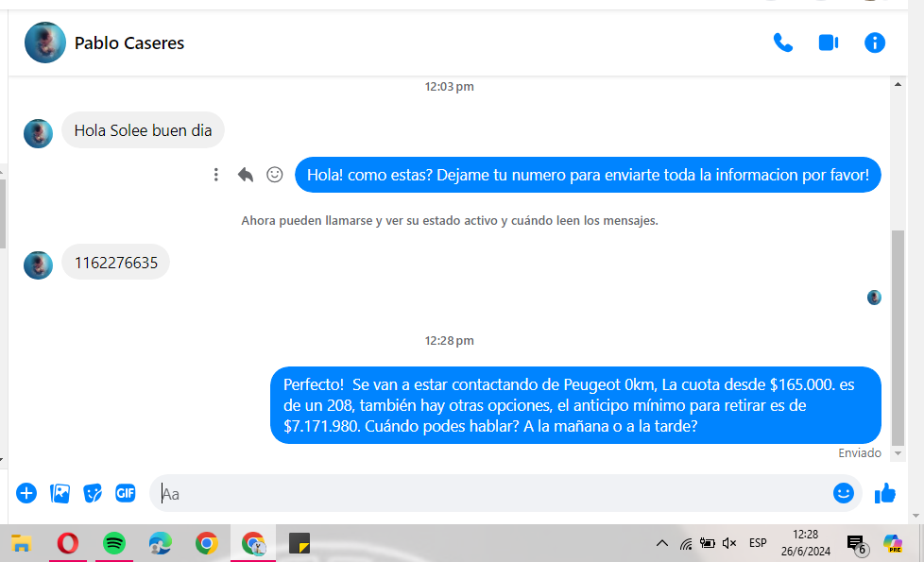Reply to the Hola como estas message
This screenshot has width=924, height=562.
point(245,175)
